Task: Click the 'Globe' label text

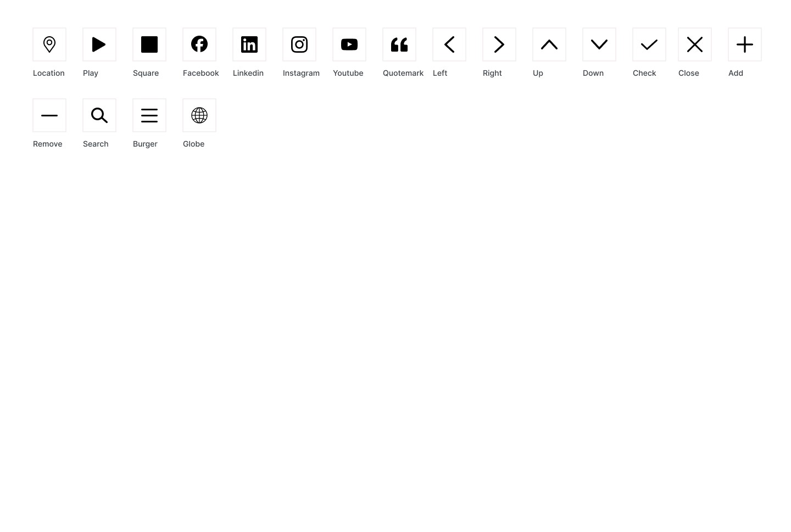Action: (194, 144)
